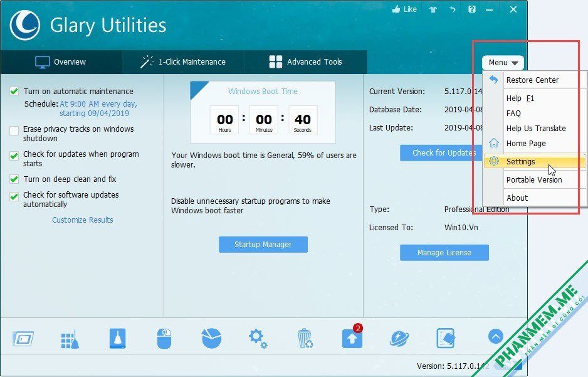The height and width of the screenshot is (377, 588).
Task: Open the File Shredder notebook icon
Action: 446,338
